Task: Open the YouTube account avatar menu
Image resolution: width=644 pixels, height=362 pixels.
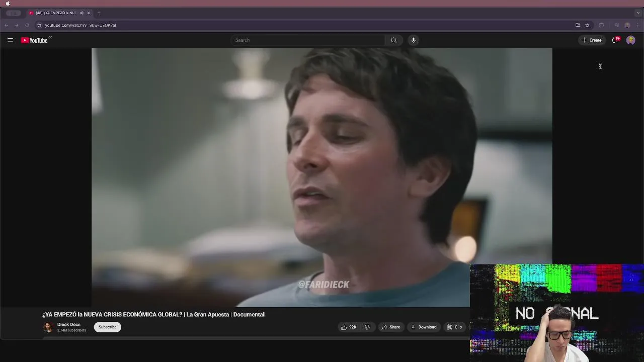Action: pos(630,40)
